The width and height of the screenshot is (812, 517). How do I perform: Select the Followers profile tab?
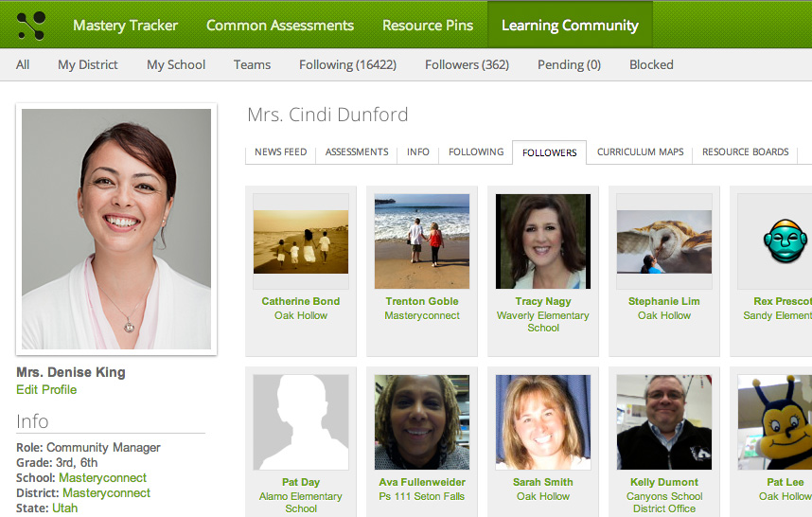click(x=550, y=152)
